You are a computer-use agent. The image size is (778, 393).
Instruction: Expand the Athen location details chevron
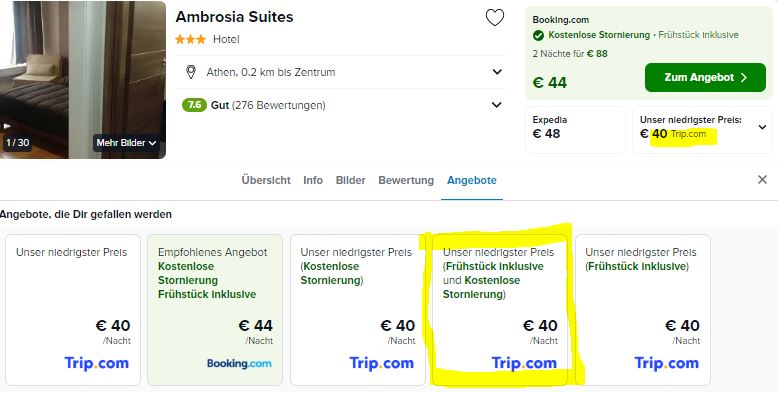click(497, 72)
